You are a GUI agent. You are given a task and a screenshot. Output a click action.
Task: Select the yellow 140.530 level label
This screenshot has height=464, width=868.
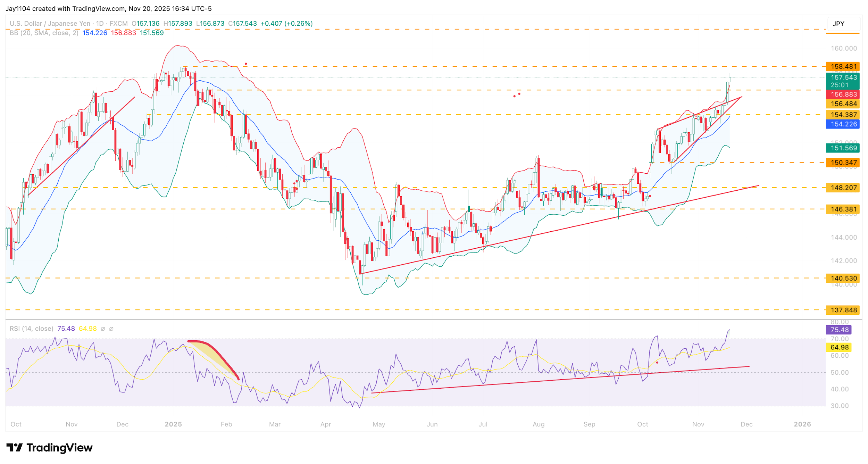point(843,278)
